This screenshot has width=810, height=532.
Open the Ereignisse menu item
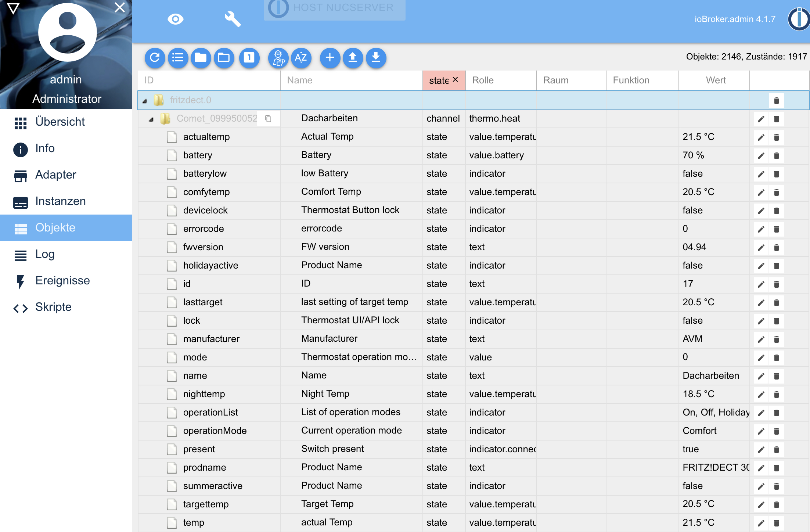click(x=66, y=281)
